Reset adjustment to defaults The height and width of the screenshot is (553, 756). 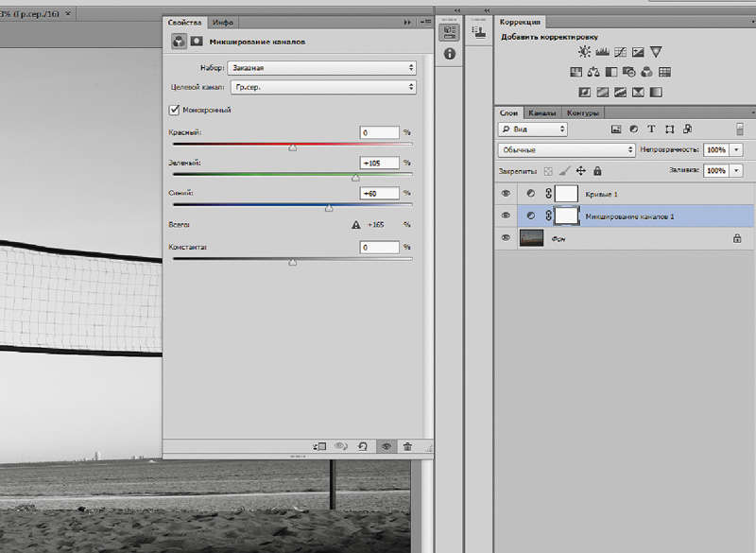pos(362,446)
